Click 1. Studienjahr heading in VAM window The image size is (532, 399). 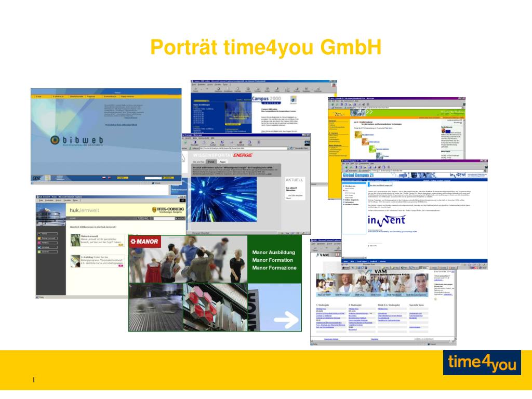click(322, 305)
